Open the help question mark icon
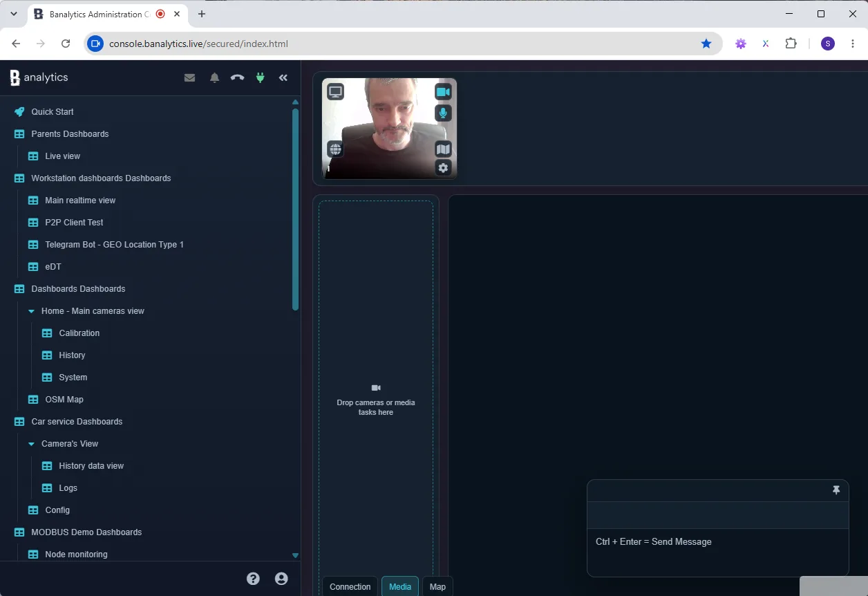Image resolution: width=868 pixels, height=596 pixels. point(253,579)
